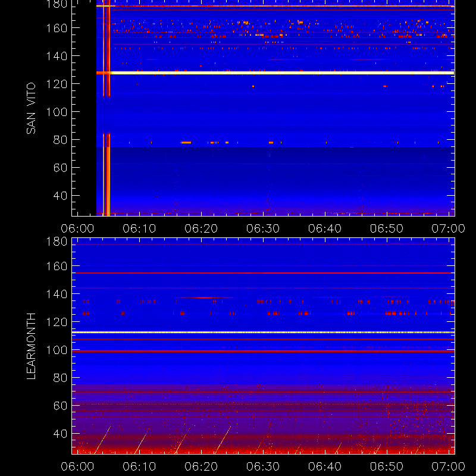Screen dimensions: 476x476
Task: Click 06:10 under the San Vito plot
Action: pos(139,228)
